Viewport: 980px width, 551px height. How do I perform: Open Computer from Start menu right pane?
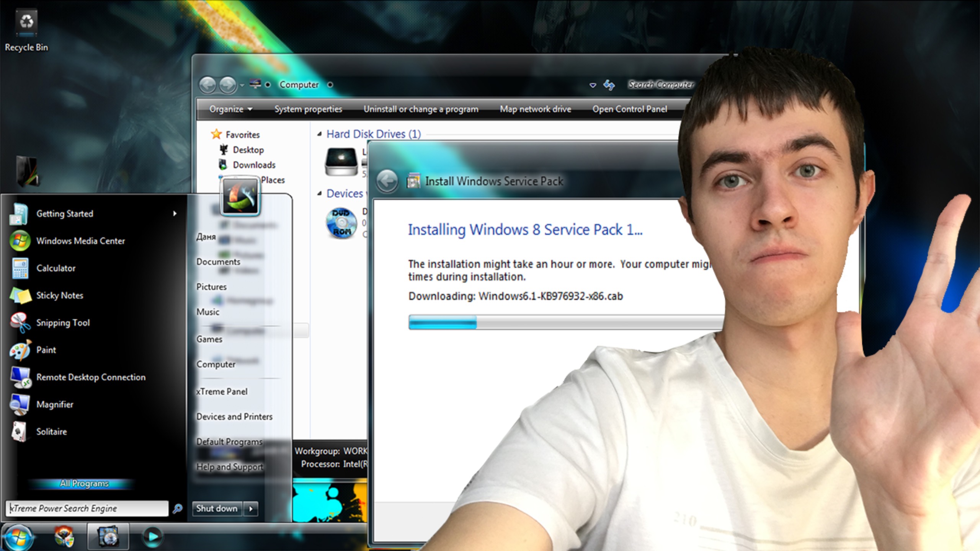coord(216,365)
